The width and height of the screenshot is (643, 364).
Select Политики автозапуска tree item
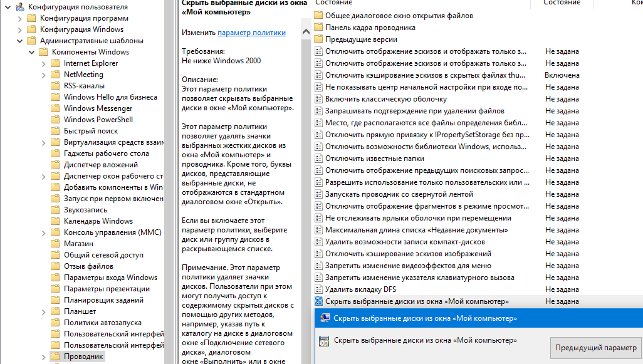(103, 323)
